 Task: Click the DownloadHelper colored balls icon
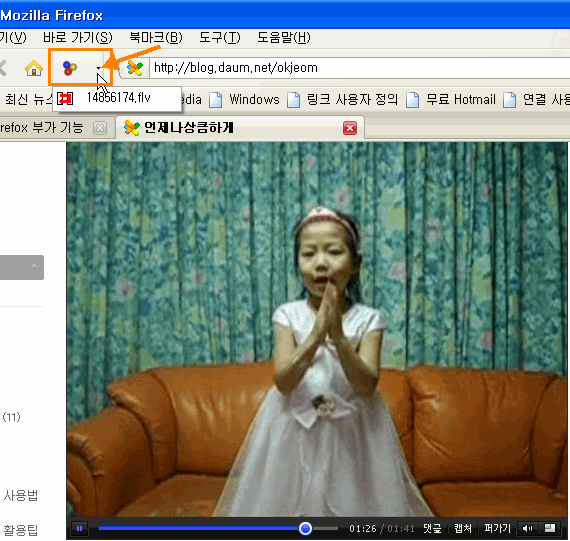click(70, 68)
